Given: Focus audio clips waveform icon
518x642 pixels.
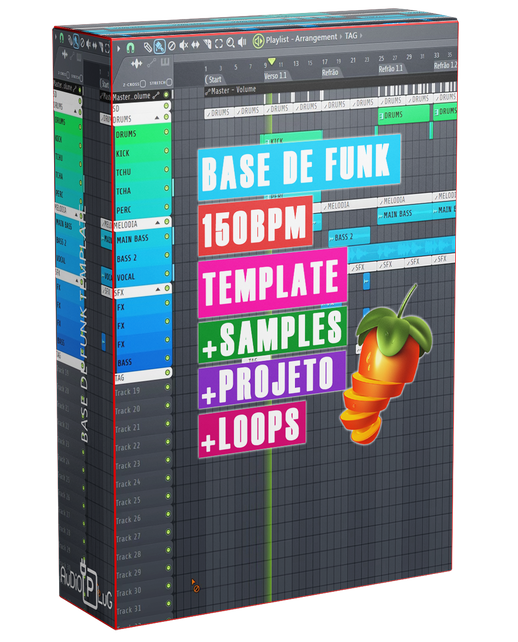Looking at the screenshot, I should click(x=136, y=64).
